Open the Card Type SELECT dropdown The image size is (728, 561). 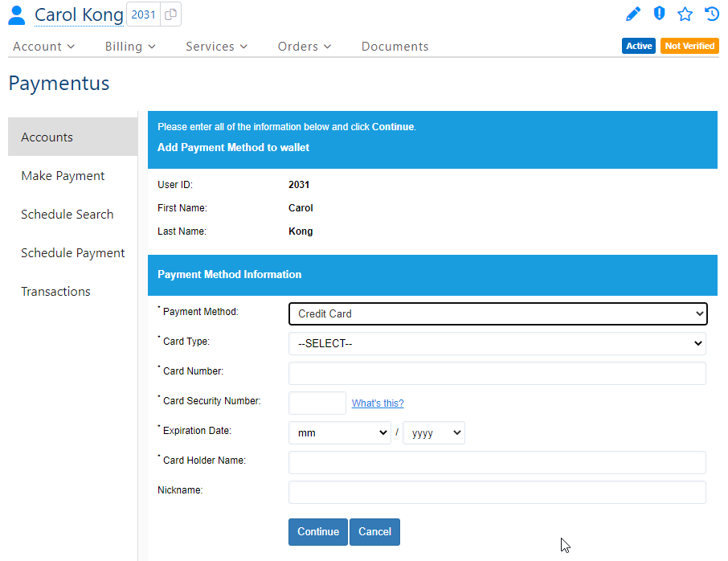tap(497, 343)
